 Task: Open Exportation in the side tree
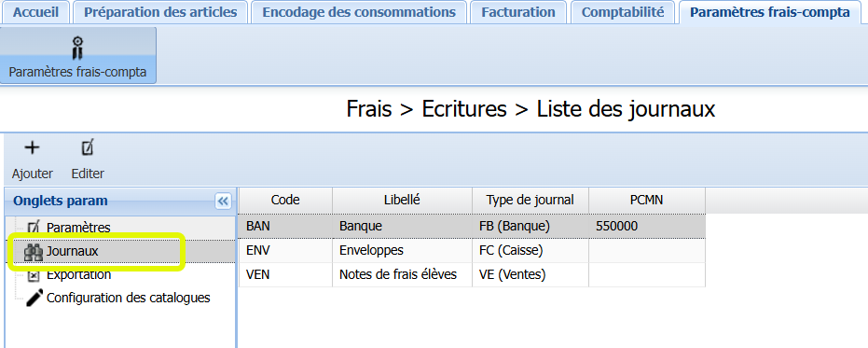tap(78, 275)
